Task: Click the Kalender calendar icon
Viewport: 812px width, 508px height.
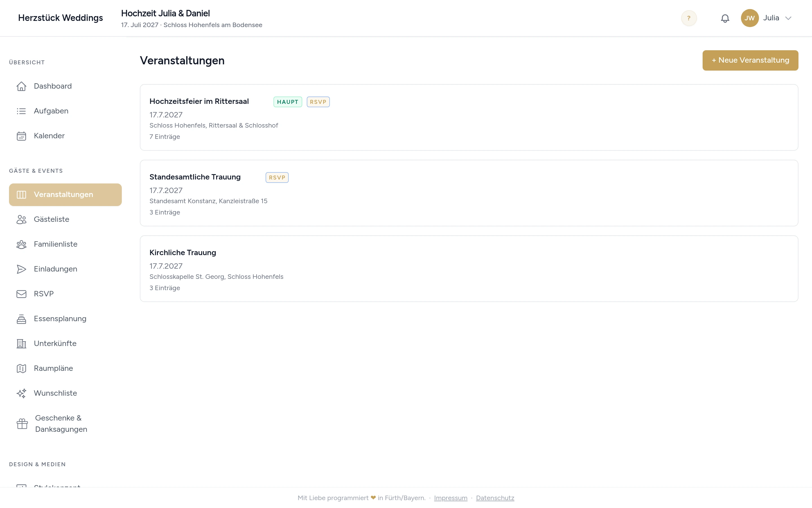Action: 21,136
